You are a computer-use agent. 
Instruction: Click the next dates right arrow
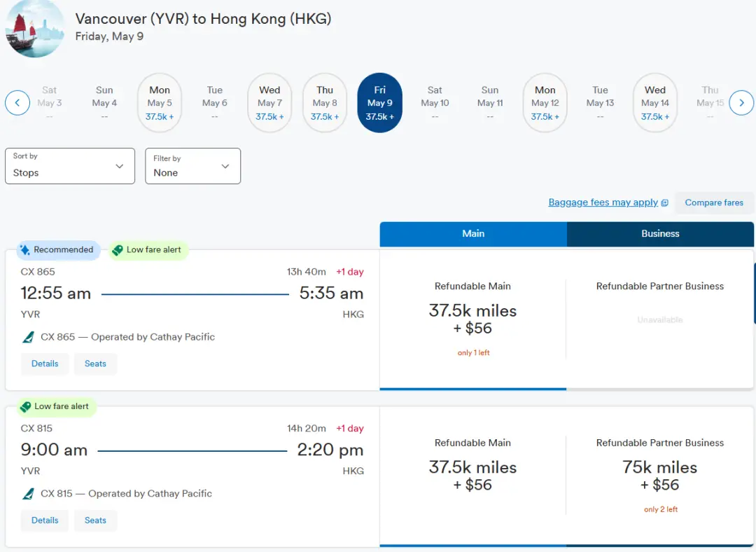tap(741, 103)
